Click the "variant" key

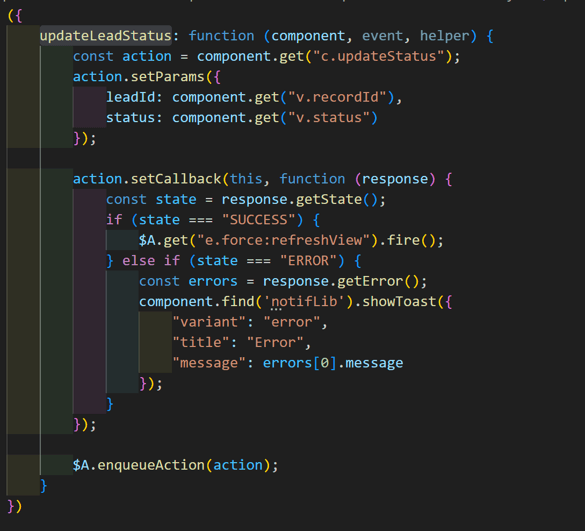tap(209, 322)
